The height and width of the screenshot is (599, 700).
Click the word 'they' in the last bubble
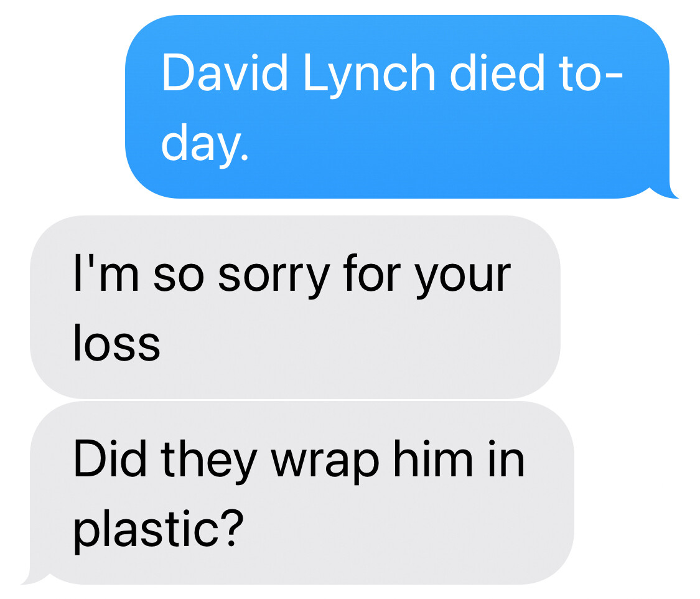point(208,462)
